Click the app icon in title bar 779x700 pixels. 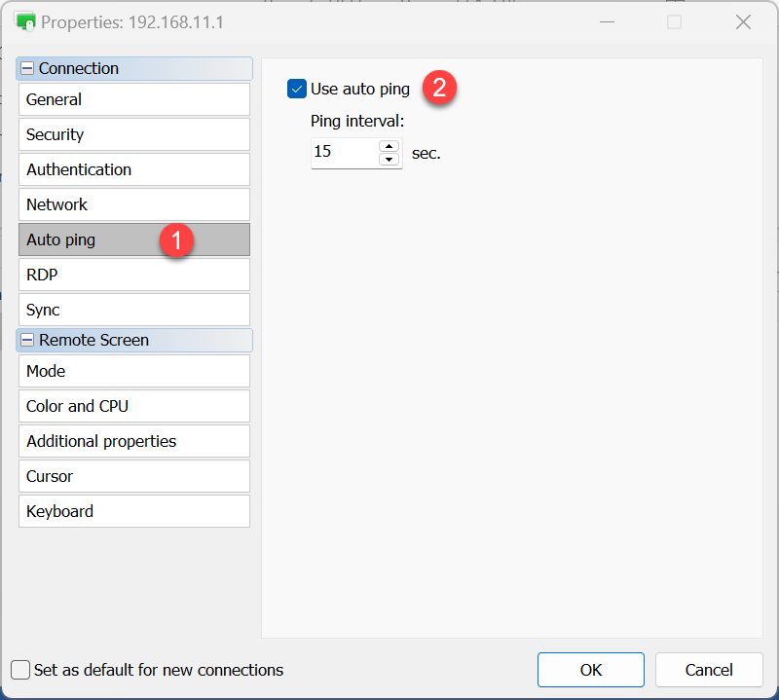25,21
